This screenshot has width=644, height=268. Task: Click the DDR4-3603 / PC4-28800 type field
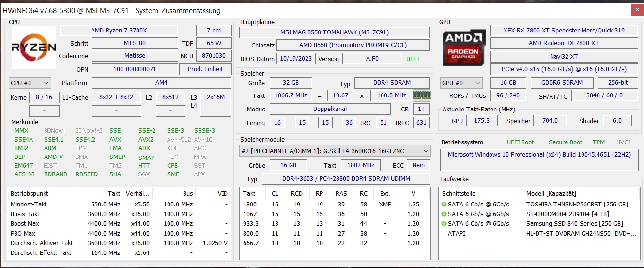(x=346, y=179)
